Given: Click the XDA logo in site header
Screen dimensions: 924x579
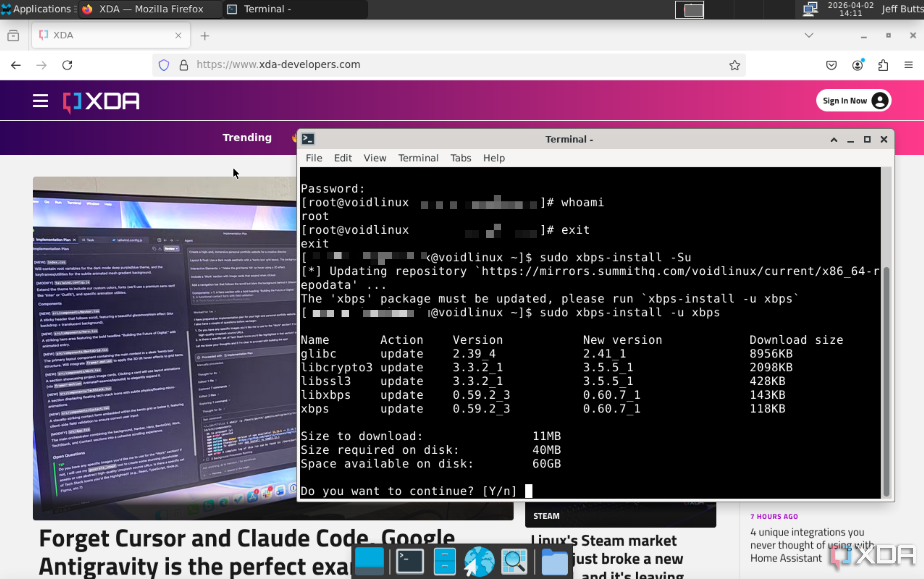Looking at the screenshot, I should 101,102.
